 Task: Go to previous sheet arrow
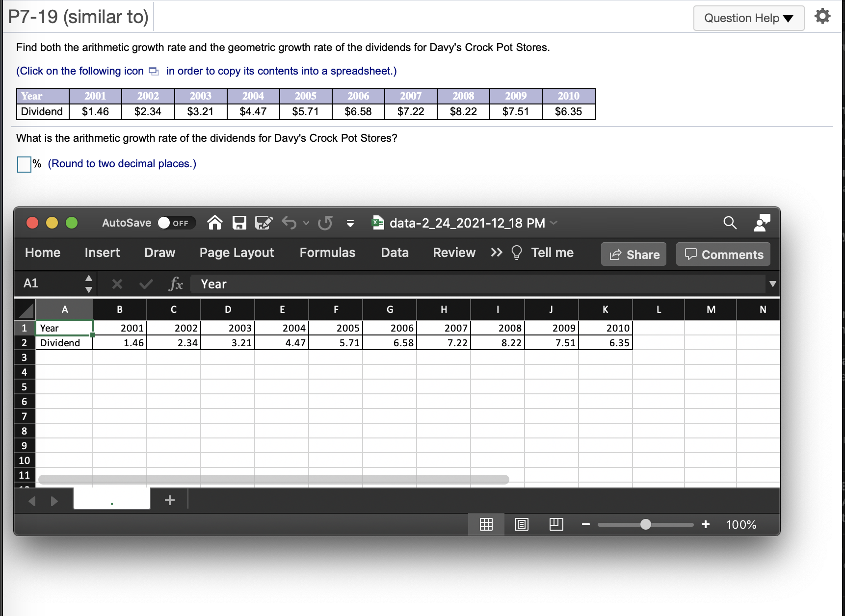(32, 501)
